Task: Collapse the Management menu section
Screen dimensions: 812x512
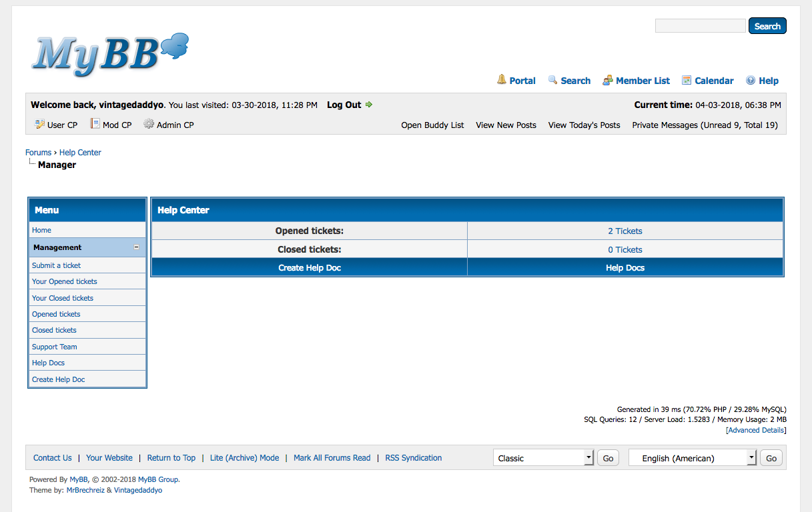Action: tap(137, 247)
